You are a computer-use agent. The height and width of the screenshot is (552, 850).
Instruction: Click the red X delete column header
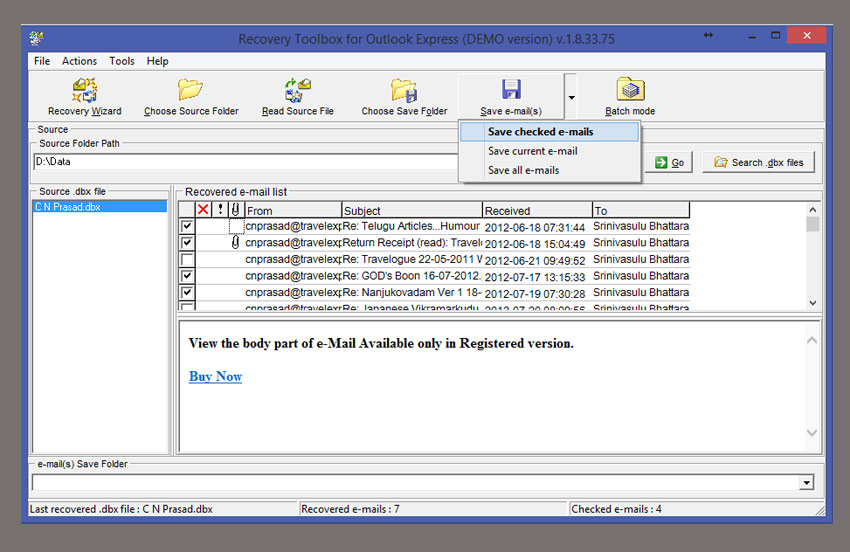[203, 210]
